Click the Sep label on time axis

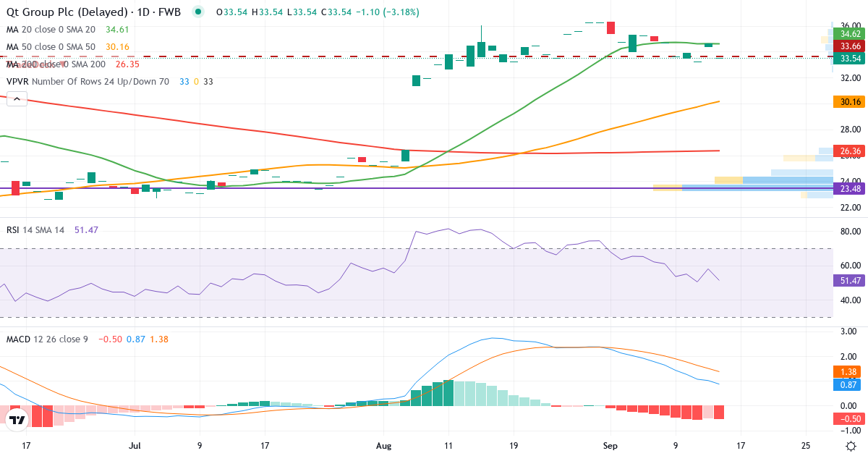point(611,446)
